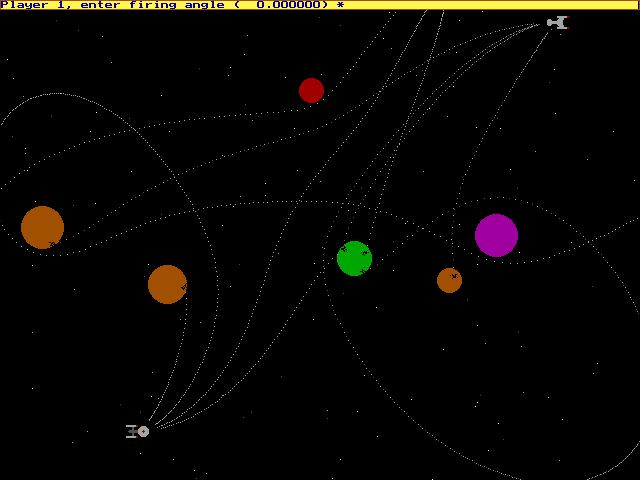Target Player 2's ship in top right corner

click(x=557, y=22)
